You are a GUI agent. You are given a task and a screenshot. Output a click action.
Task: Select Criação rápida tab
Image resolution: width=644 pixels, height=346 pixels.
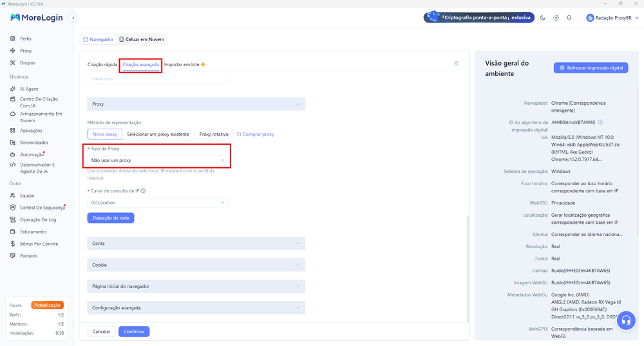click(x=102, y=64)
